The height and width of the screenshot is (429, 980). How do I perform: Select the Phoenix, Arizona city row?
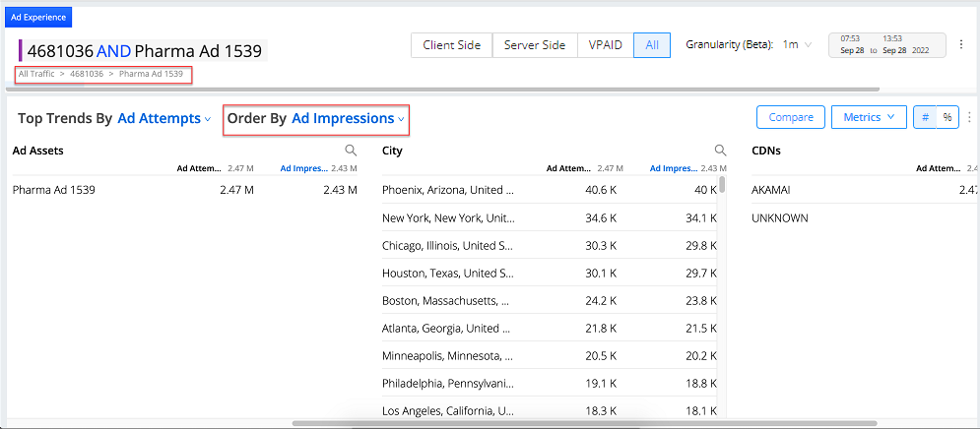(x=448, y=190)
